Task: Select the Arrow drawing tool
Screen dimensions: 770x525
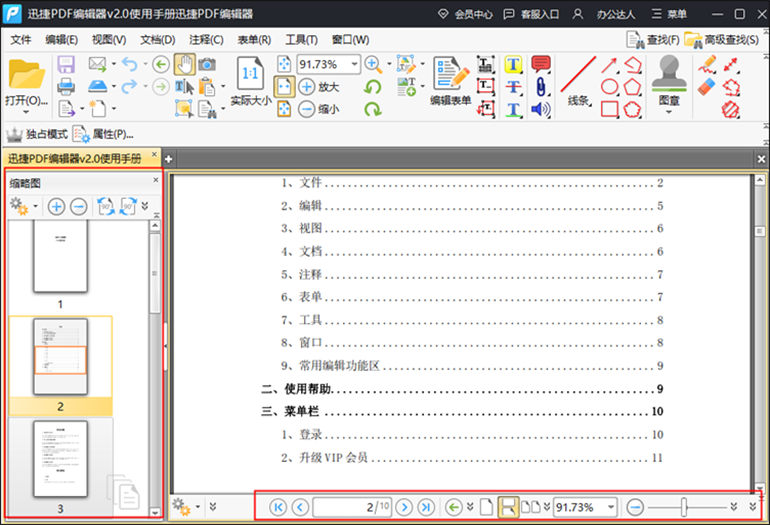Action: [x=609, y=65]
